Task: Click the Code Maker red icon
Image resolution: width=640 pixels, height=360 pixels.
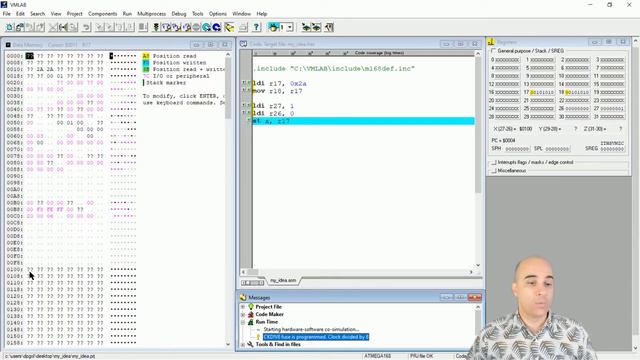Action: 251,314
